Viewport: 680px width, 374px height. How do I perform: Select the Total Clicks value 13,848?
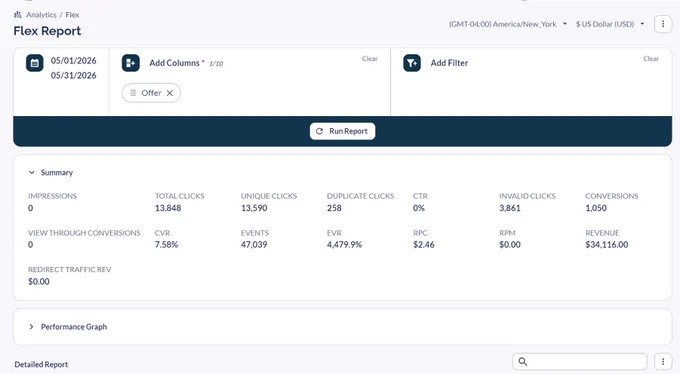(168, 208)
